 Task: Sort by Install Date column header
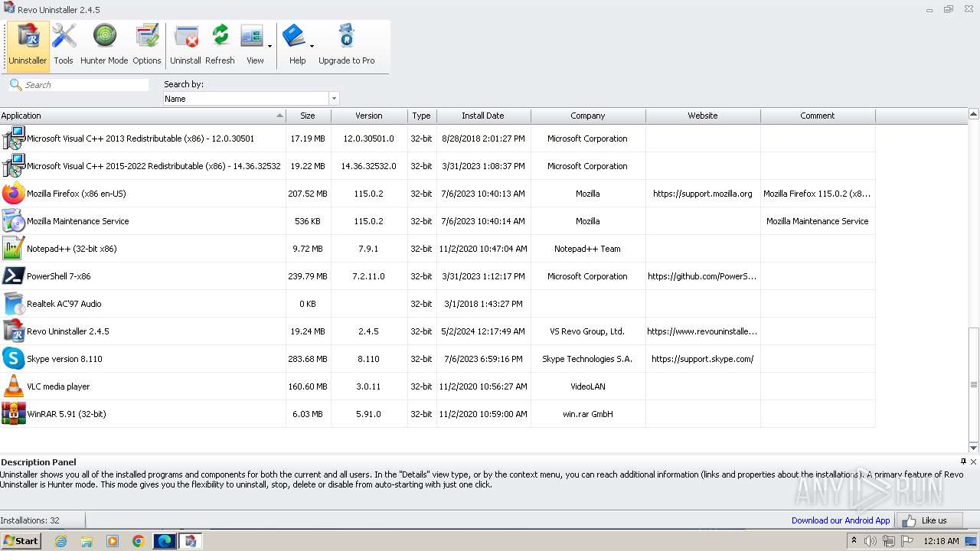(483, 116)
